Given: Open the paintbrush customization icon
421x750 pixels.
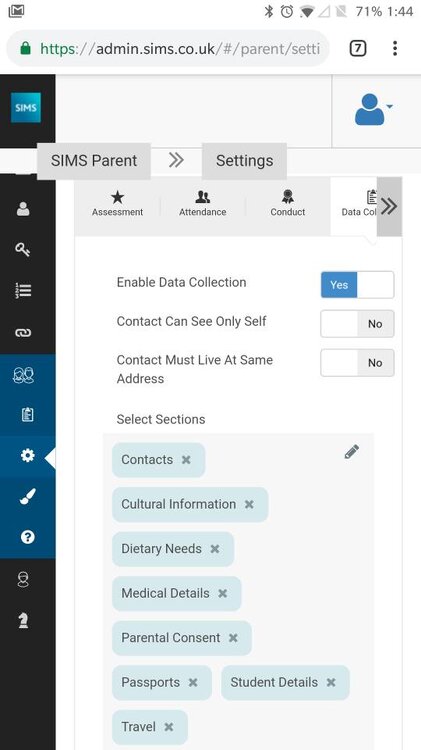Looking at the screenshot, I should (x=27, y=496).
